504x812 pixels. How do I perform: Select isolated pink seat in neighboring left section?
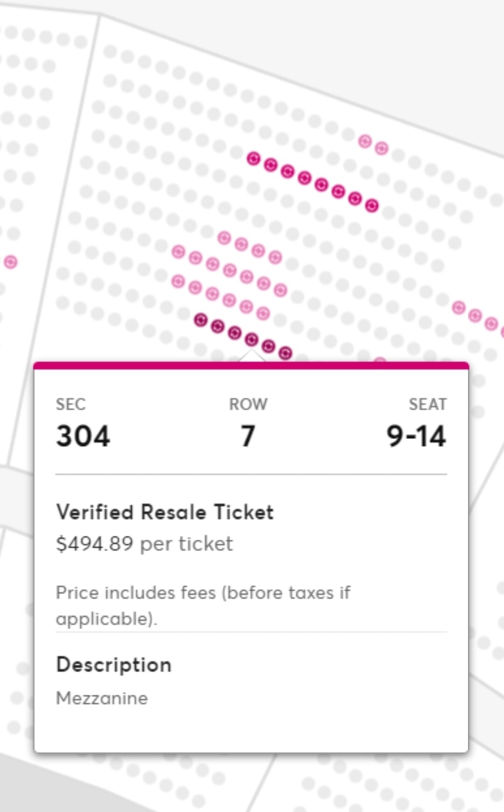[10, 262]
